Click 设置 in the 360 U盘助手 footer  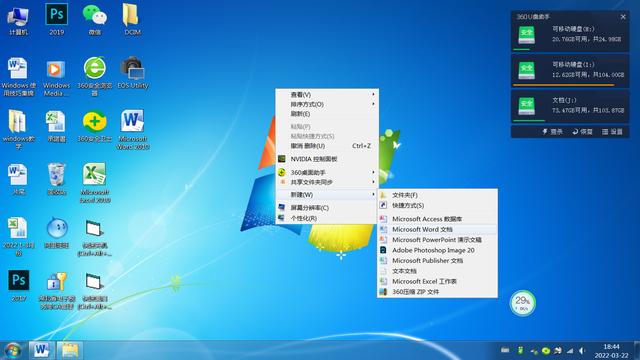[x=612, y=132]
